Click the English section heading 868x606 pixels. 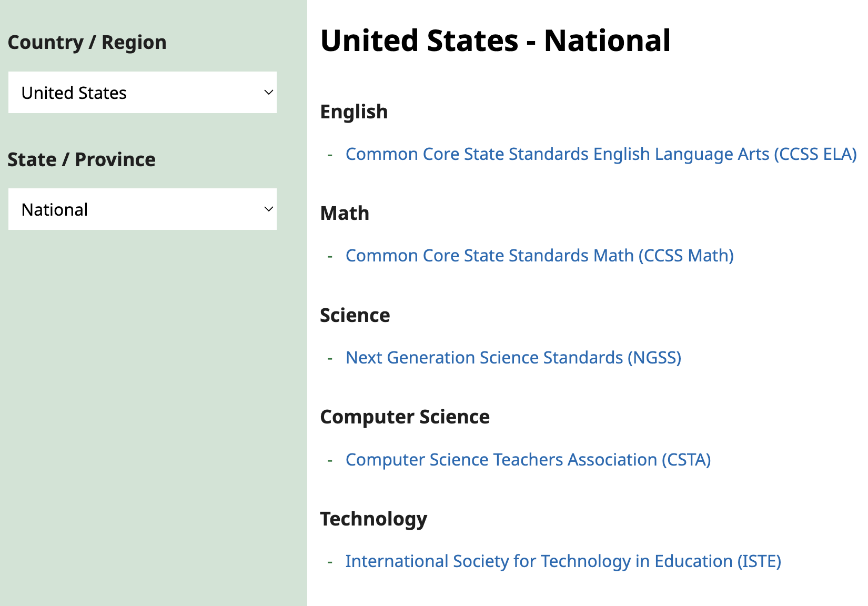(354, 112)
